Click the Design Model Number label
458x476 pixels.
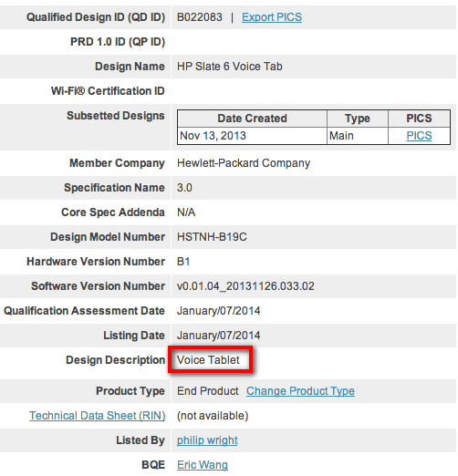click(108, 237)
